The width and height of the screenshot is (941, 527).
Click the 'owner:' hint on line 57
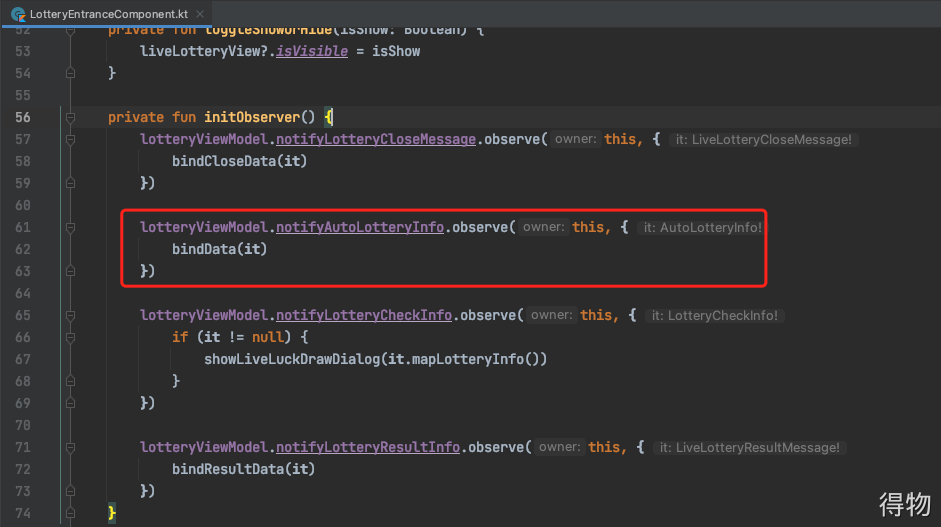(576, 140)
